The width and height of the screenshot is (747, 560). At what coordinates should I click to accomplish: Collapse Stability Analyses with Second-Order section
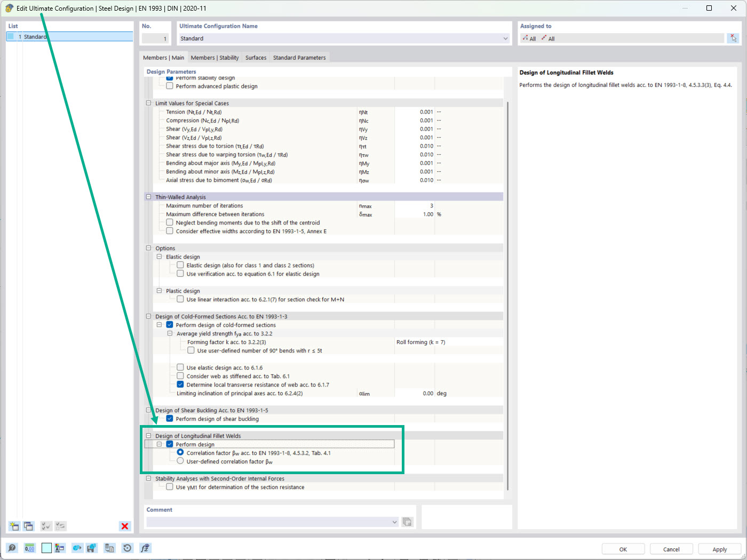149,478
